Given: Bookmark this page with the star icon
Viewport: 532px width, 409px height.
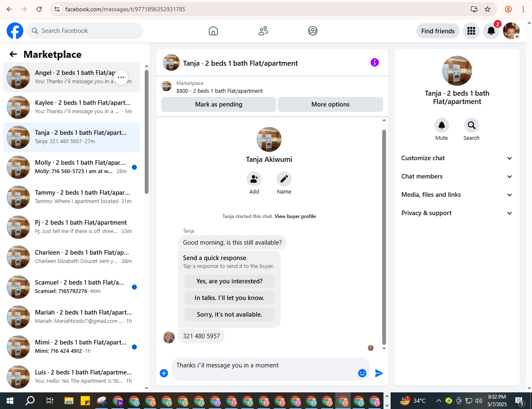Looking at the screenshot, I should pyautogui.click(x=487, y=9).
